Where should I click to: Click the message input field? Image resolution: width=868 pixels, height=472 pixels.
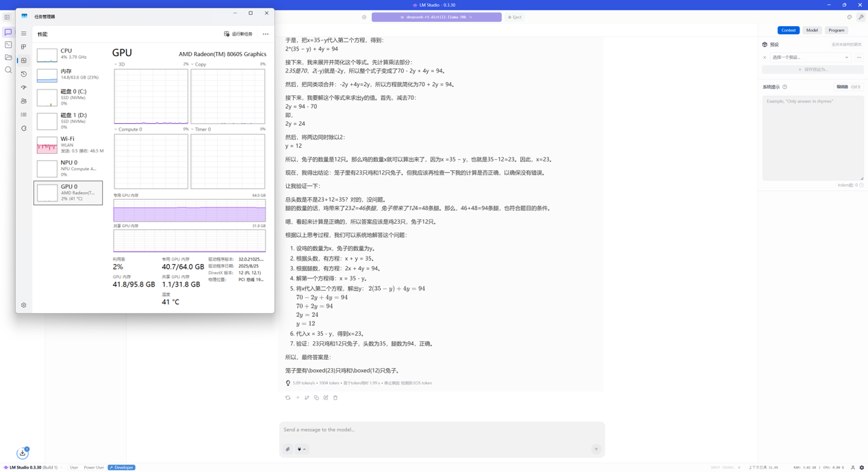[x=438, y=430]
